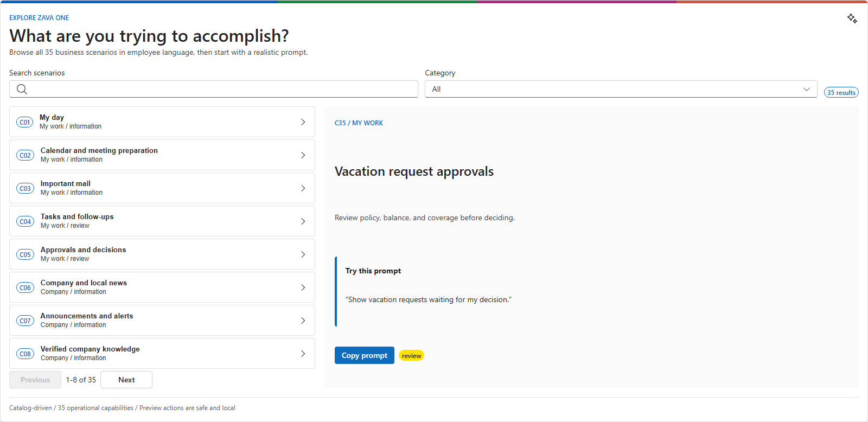Click the Previous page button
This screenshot has height=422, width=868.
click(x=35, y=380)
